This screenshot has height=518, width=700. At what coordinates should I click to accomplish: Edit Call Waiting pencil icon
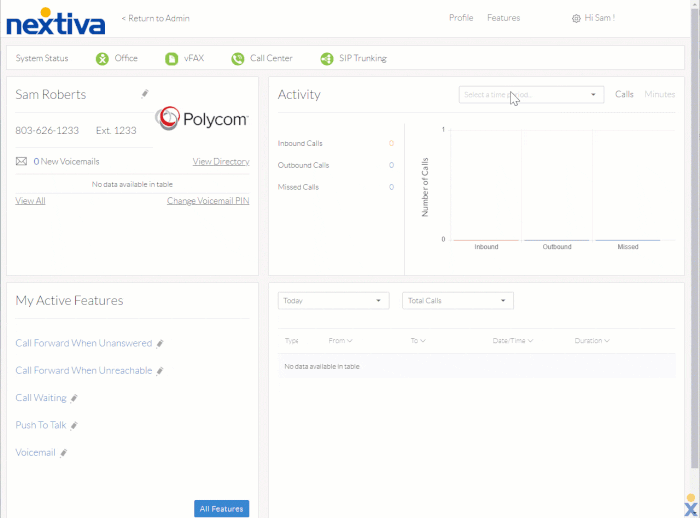pyautogui.click(x=74, y=398)
